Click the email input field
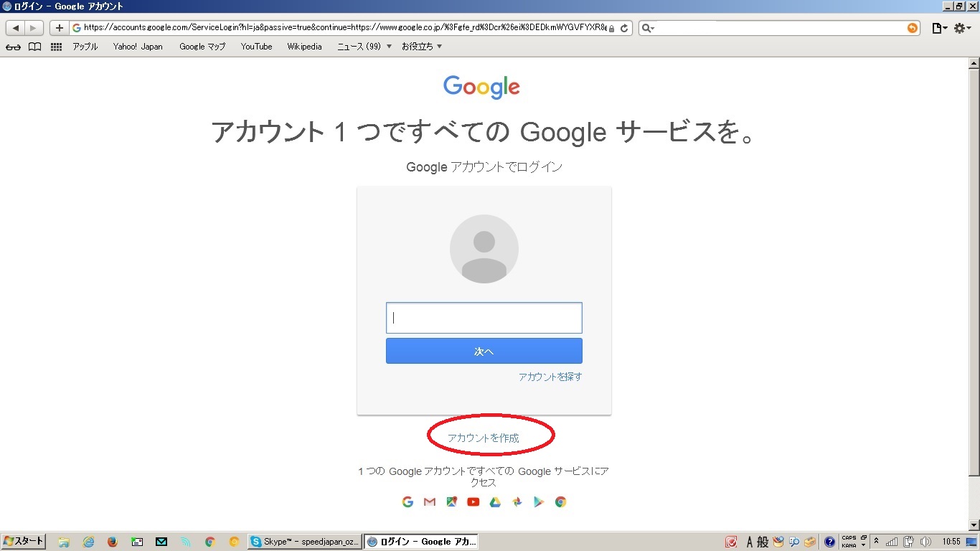This screenshot has width=980, height=551. (484, 318)
